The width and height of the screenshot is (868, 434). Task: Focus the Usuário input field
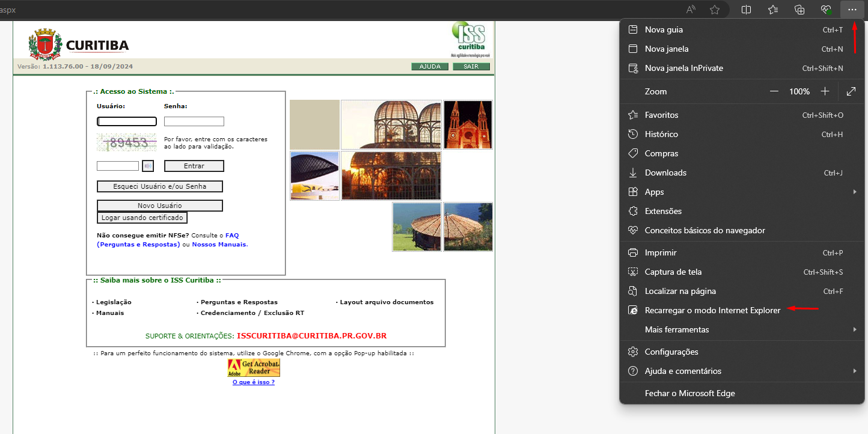[127, 121]
